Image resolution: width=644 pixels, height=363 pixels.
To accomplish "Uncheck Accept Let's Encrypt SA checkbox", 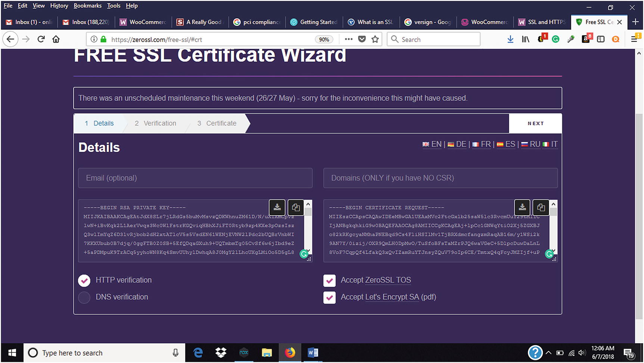I will tap(329, 297).
